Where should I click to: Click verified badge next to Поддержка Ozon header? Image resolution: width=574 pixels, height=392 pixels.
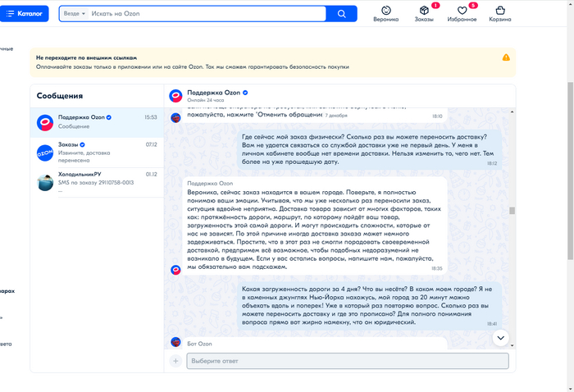(245, 93)
